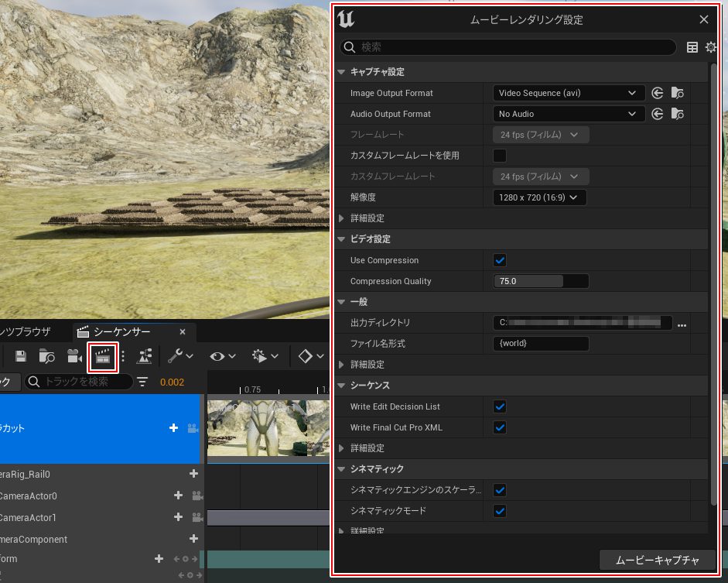Image resolution: width=728 pixels, height=583 pixels.
Task: Toggle Write Final Cut Pro XML checkbox
Action: point(500,427)
